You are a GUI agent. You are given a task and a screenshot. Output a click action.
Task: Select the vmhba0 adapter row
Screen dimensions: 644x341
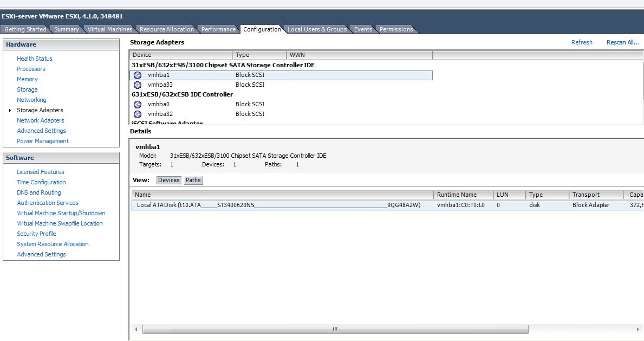click(x=281, y=105)
